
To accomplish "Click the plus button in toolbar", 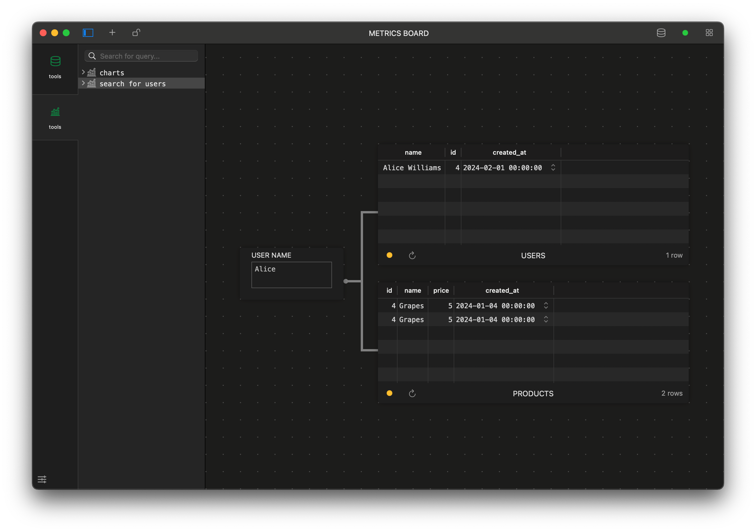I will 112,32.
